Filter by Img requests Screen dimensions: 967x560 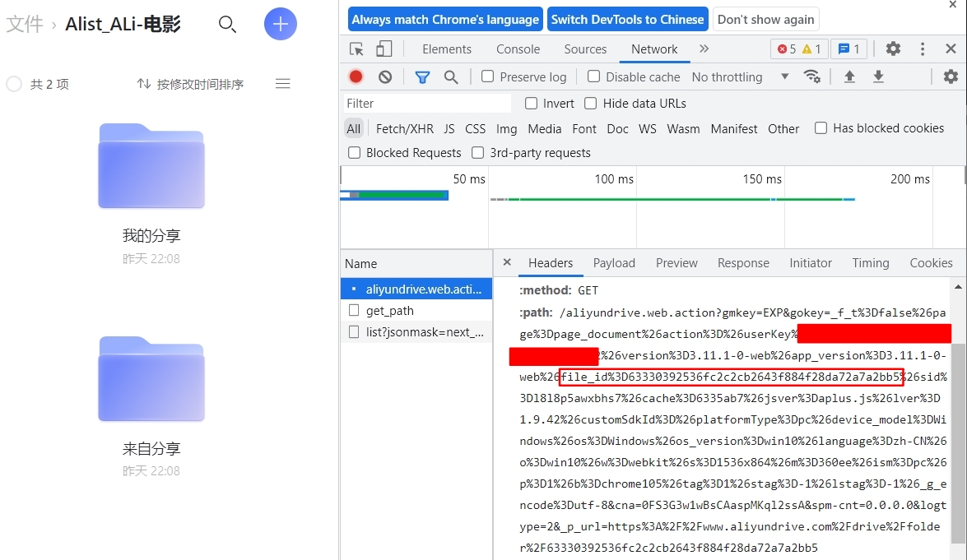coord(506,129)
